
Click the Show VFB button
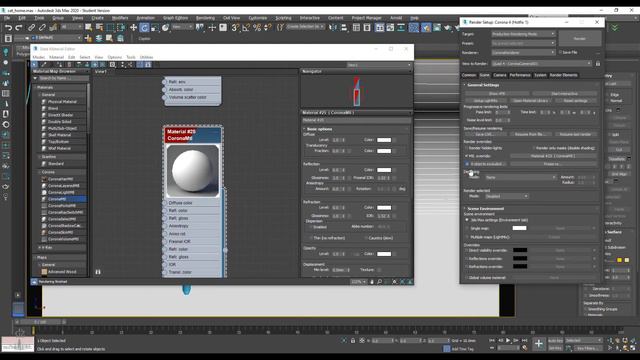coord(497,93)
